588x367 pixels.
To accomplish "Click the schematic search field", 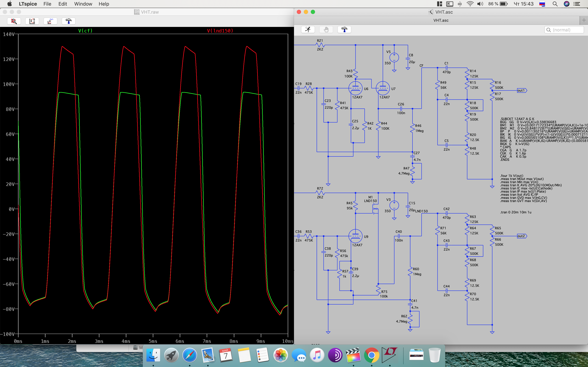I will click(x=564, y=30).
